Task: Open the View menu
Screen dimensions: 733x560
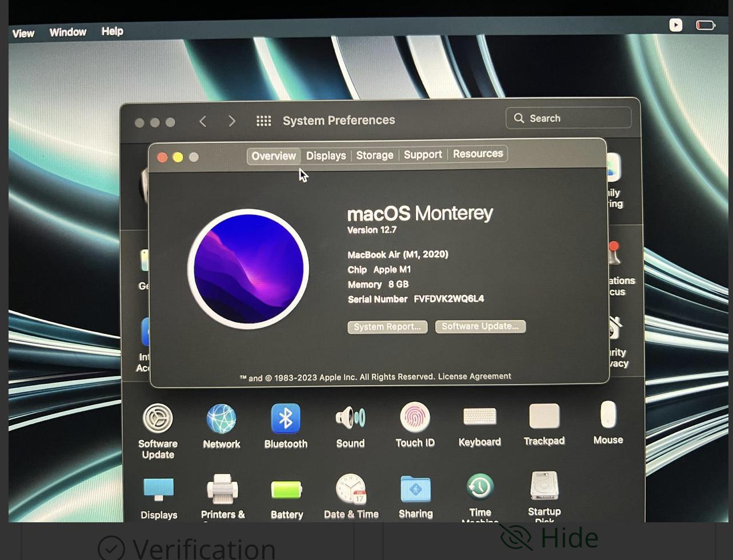Action: point(23,33)
